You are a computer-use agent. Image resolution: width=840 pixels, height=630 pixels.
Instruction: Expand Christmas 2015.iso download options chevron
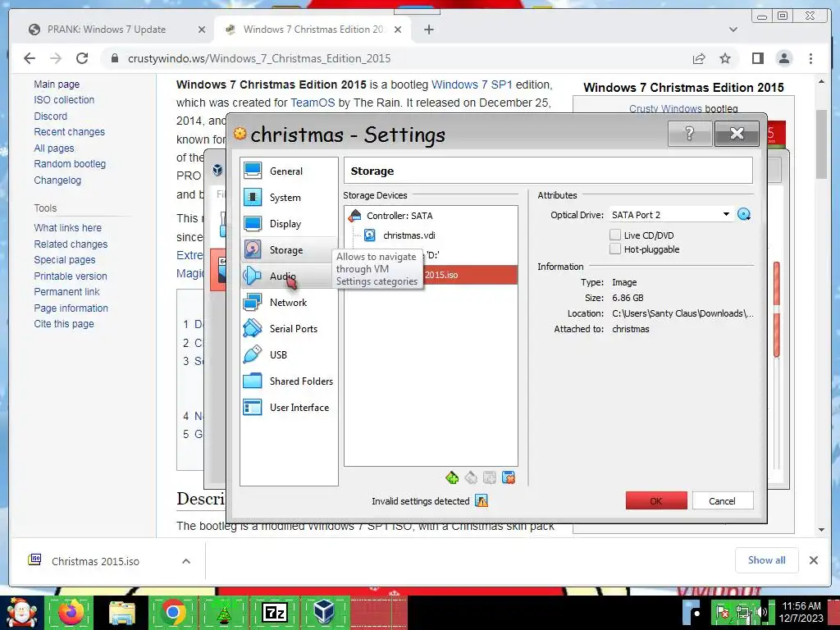tap(186, 561)
